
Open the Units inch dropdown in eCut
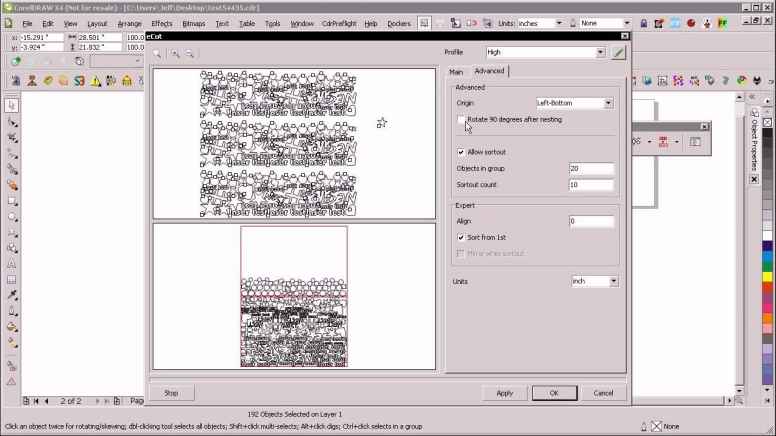[595, 282]
